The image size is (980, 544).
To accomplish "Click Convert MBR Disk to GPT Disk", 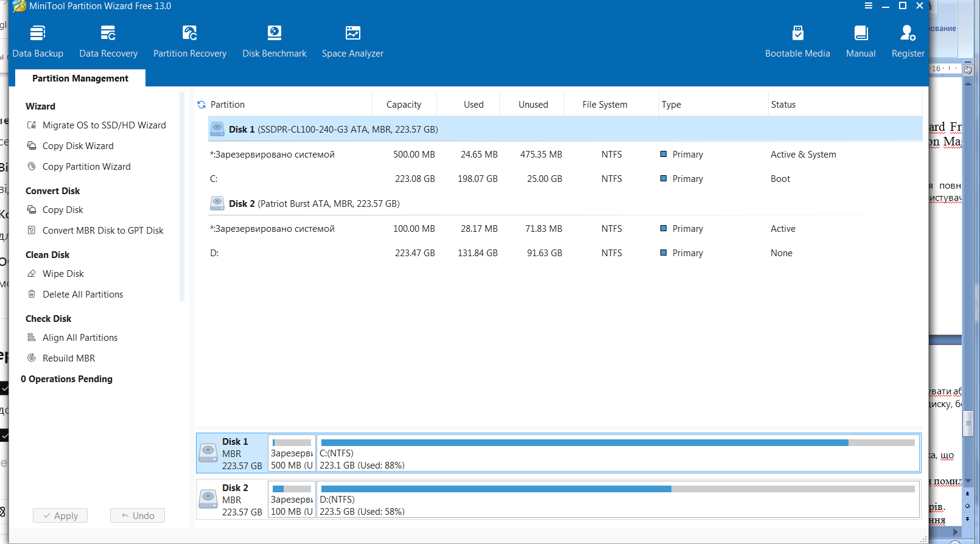I will (x=103, y=231).
